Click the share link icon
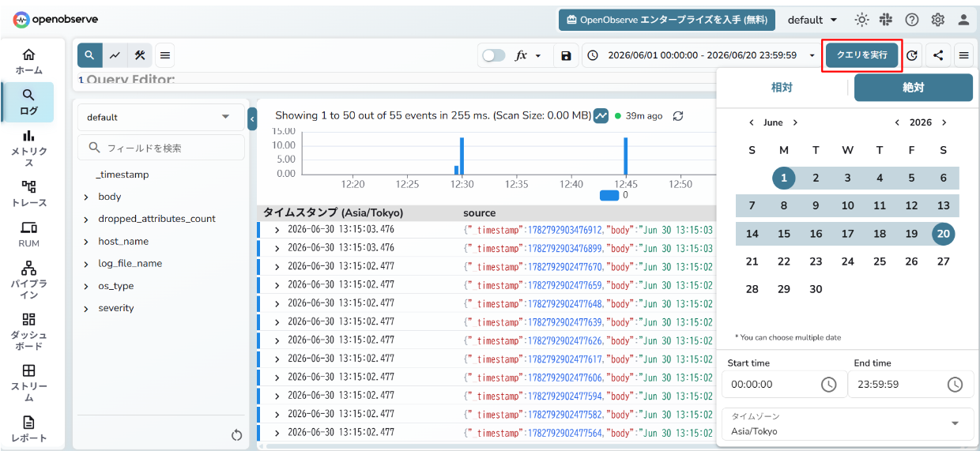Viewport: 980px width, 451px height. click(x=938, y=55)
